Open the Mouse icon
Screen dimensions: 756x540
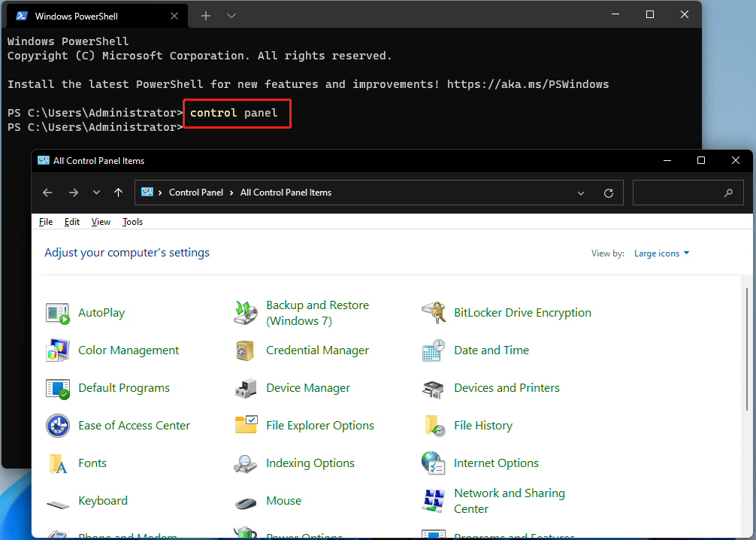coord(246,503)
